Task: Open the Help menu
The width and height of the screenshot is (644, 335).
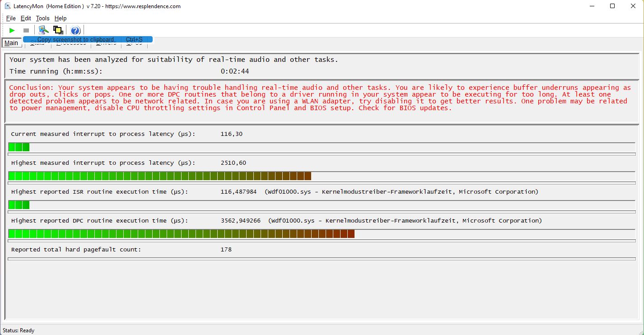Action: click(x=61, y=18)
